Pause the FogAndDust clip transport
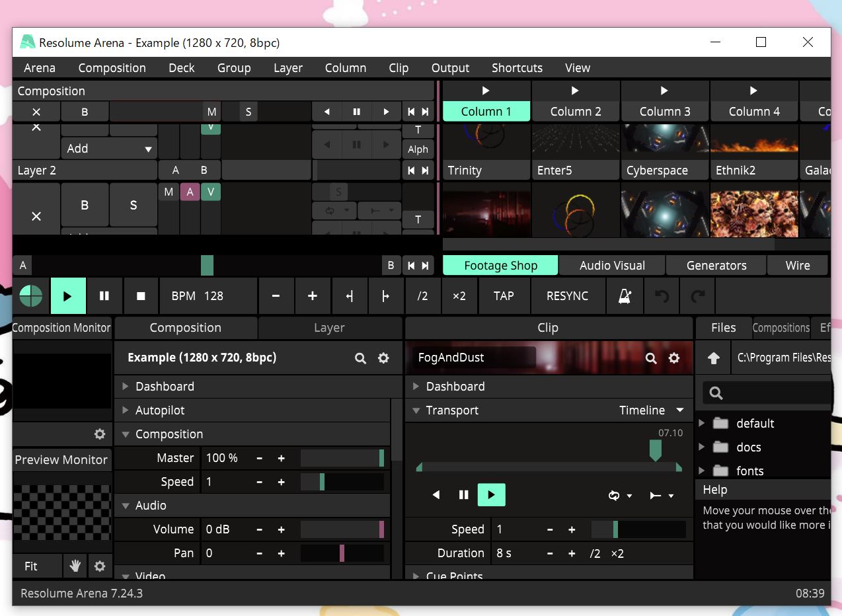The image size is (842, 616). 463,494
